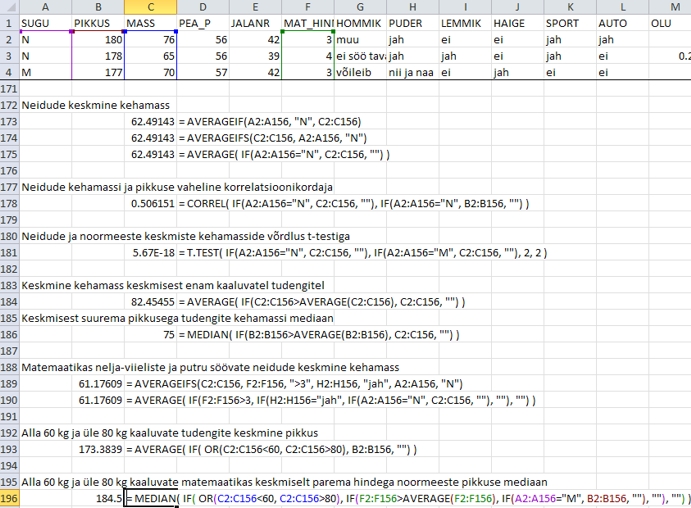Select column D header

pyautogui.click(x=203, y=7)
